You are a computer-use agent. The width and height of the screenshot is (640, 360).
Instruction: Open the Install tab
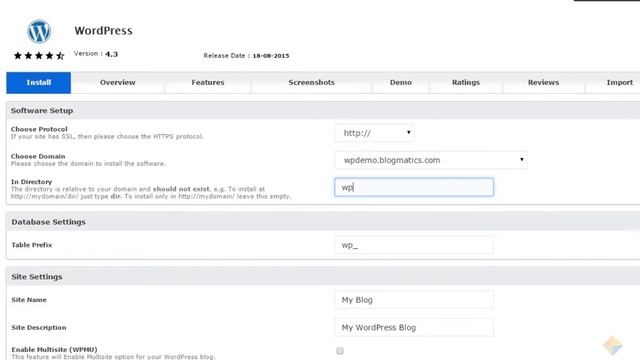click(39, 82)
